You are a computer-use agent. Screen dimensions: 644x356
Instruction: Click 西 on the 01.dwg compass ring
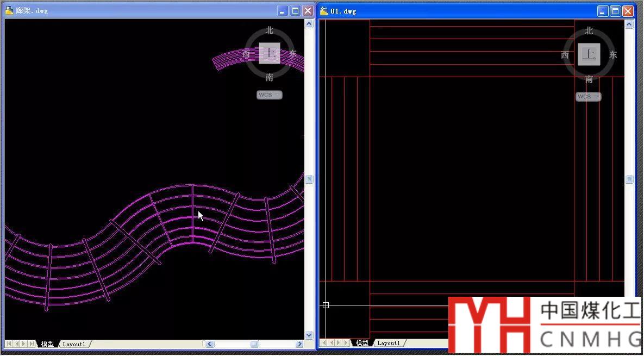[565, 55]
